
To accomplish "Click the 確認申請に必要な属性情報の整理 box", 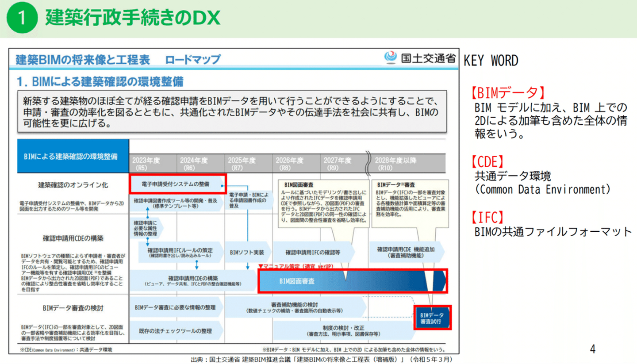I will (x=146, y=227).
